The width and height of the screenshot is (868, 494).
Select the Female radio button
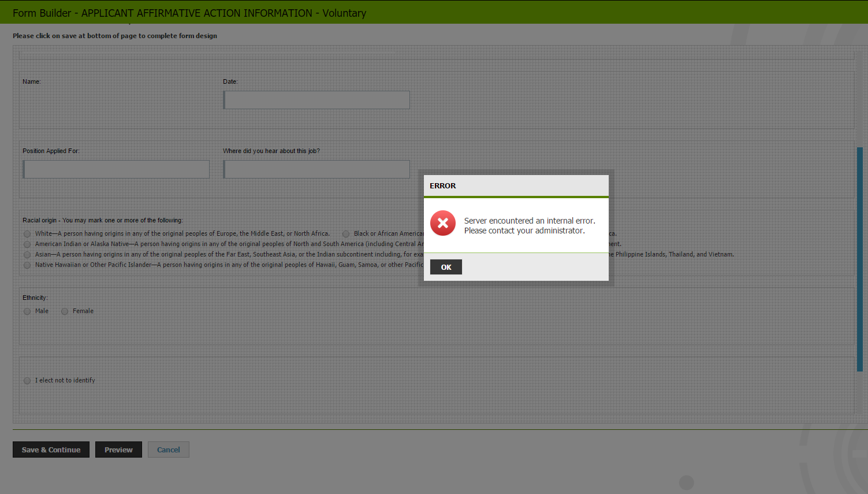[65, 311]
